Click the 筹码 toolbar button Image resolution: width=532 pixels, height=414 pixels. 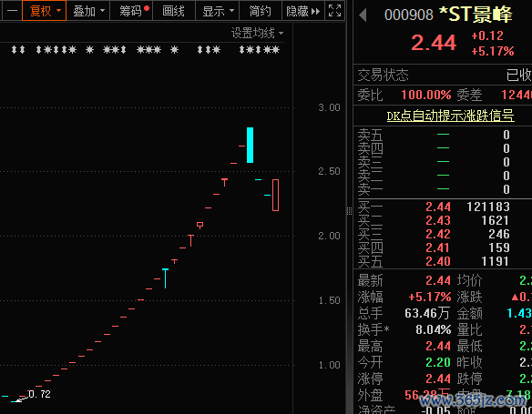(132, 11)
